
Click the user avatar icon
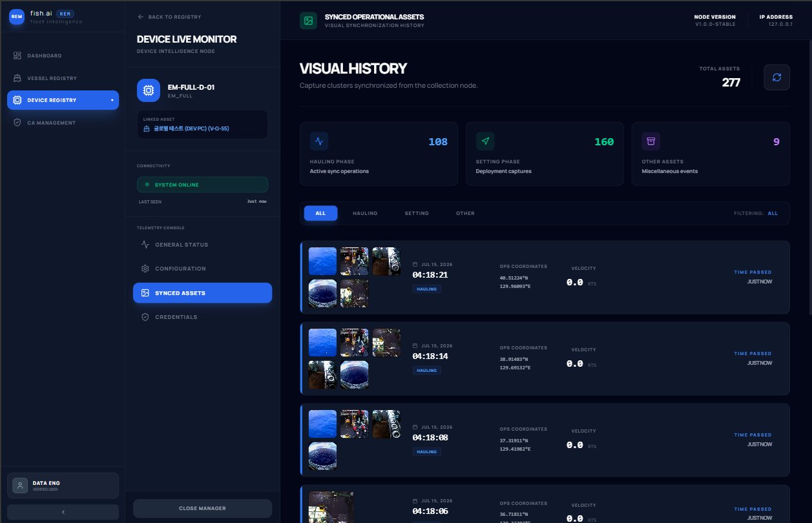(x=20, y=486)
